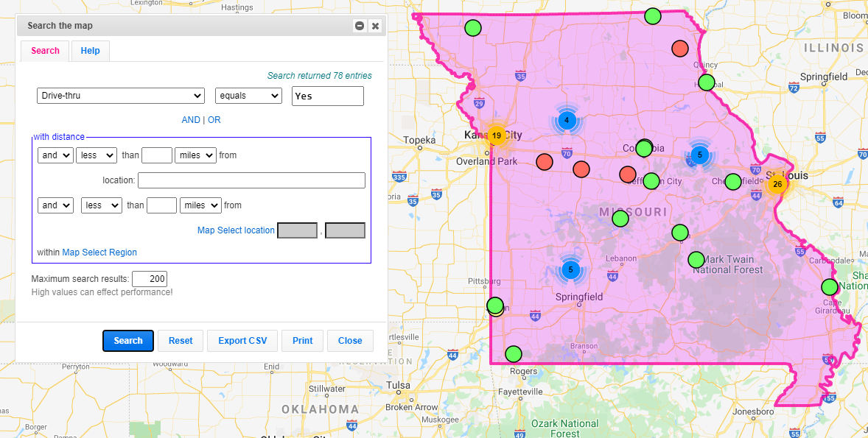Click the Map Select Region link
Viewport: 868px width, 438px height.
click(x=99, y=252)
